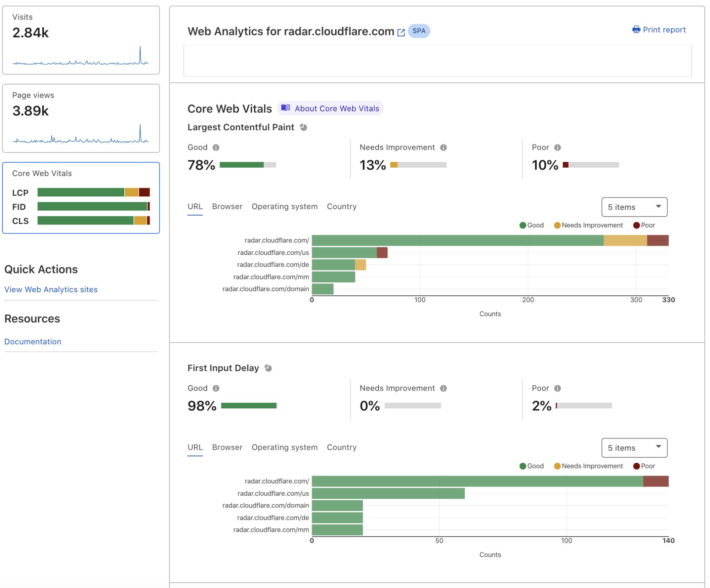
Task: Click the 3.89k page views value
Action: (x=31, y=111)
